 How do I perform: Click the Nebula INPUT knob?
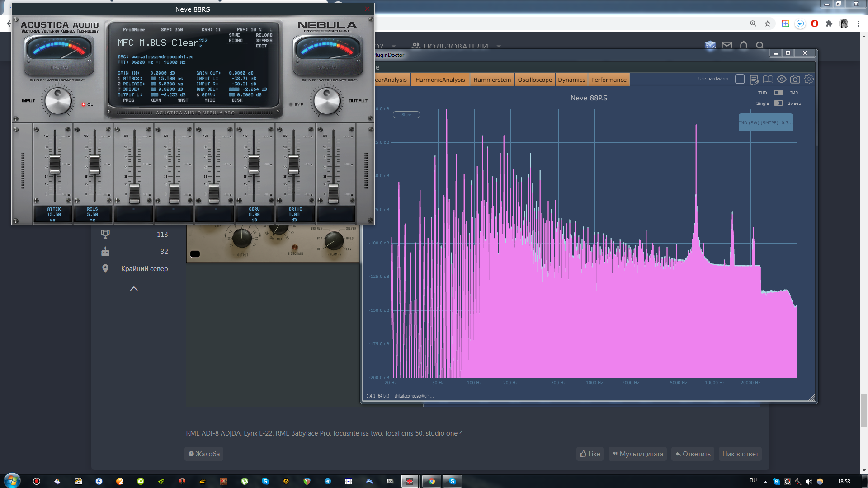click(x=58, y=101)
